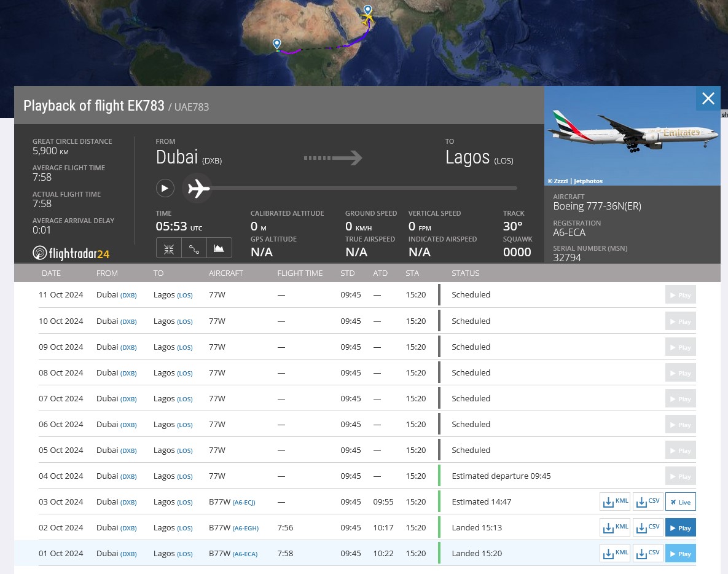The width and height of the screenshot is (728, 574).
Task: Click the Jetphotos photo credit
Action: click(x=575, y=181)
